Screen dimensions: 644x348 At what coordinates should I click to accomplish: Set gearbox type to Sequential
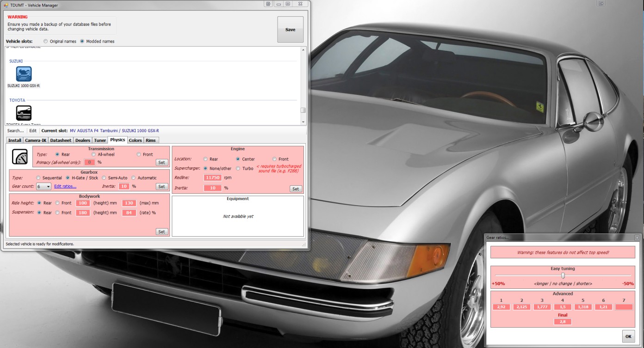[x=38, y=178]
